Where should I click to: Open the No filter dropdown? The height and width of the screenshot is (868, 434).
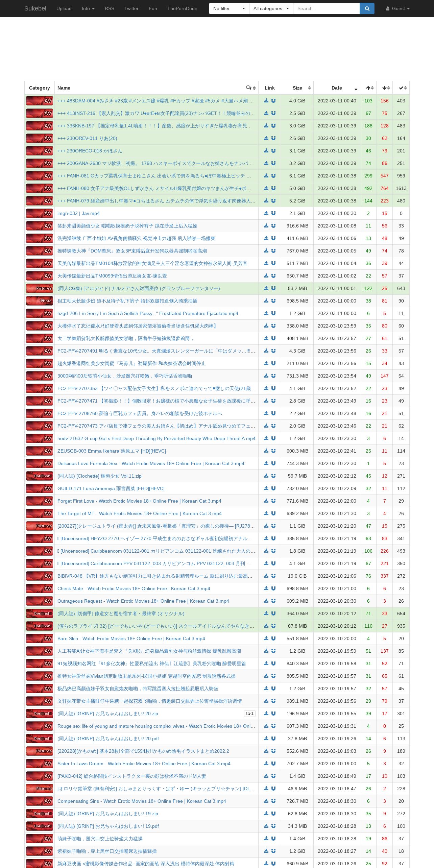tap(229, 8)
